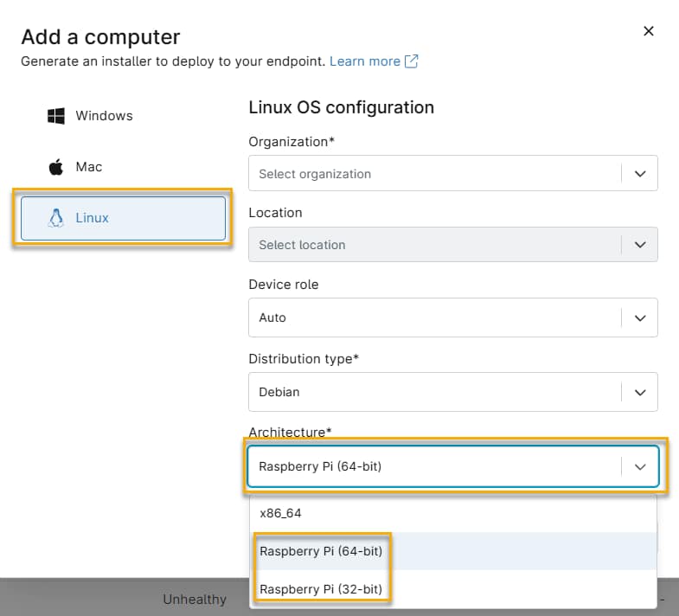Choose Raspberry Pi (32-bit) from the list
Viewport: 679px width, 616px height.
tap(321, 589)
